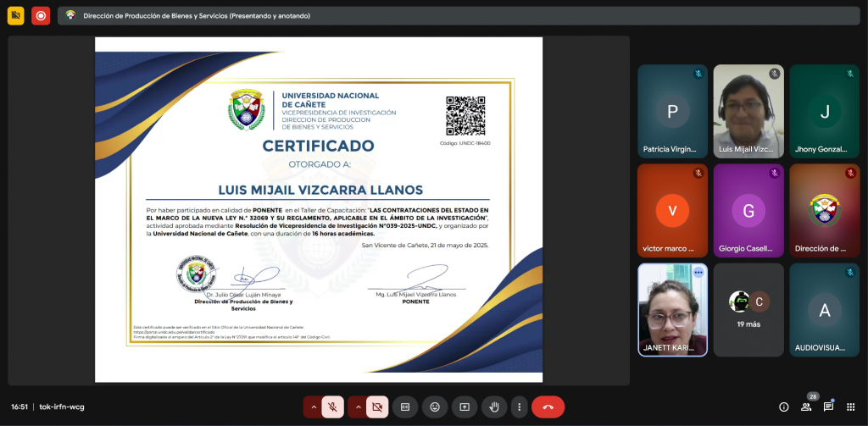The image size is (868, 426).
Task: Show the participants list icon
Action: click(806, 407)
